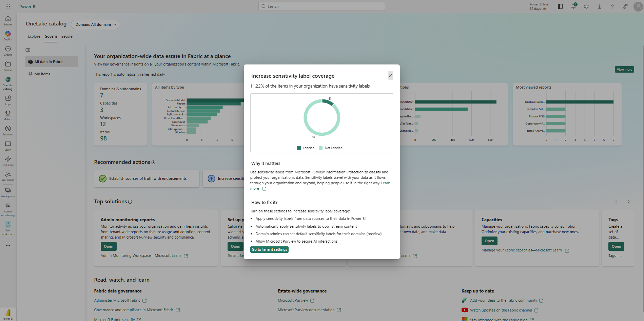644x321 pixels.
Task: Open the user account avatar
Action: pos(638,6)
